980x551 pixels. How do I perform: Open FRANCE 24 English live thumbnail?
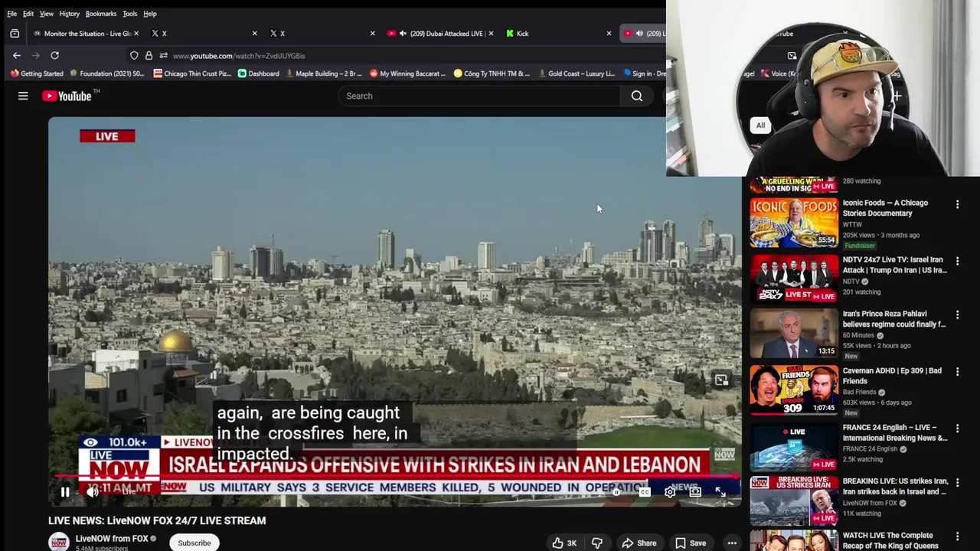tap(794, 447)
